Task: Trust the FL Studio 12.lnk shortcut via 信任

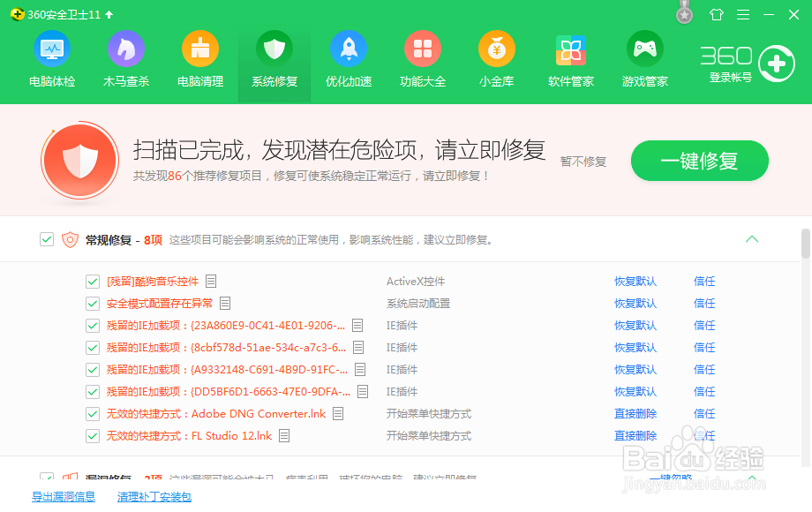Action: coord(703,435)
